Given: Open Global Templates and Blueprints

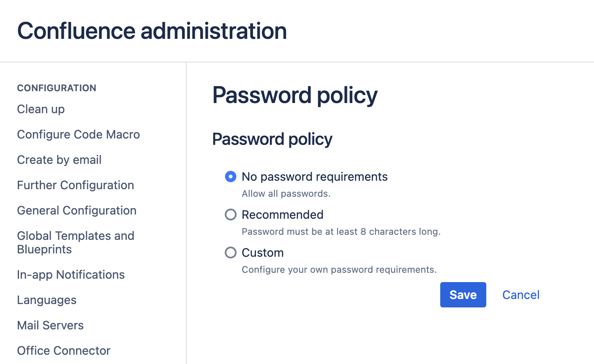Looking at the screenshot, I should coord(76,242).
